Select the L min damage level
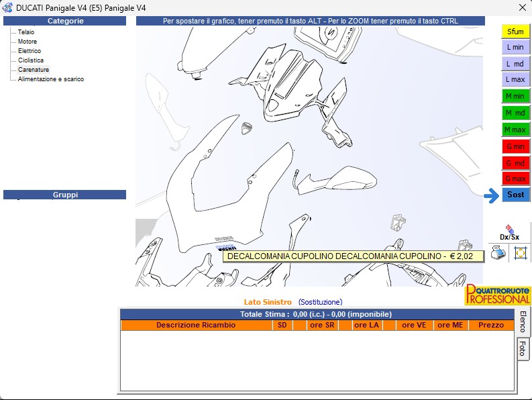Image resolution: width=532 pixels, height=400 pixels. pos(515,47)
